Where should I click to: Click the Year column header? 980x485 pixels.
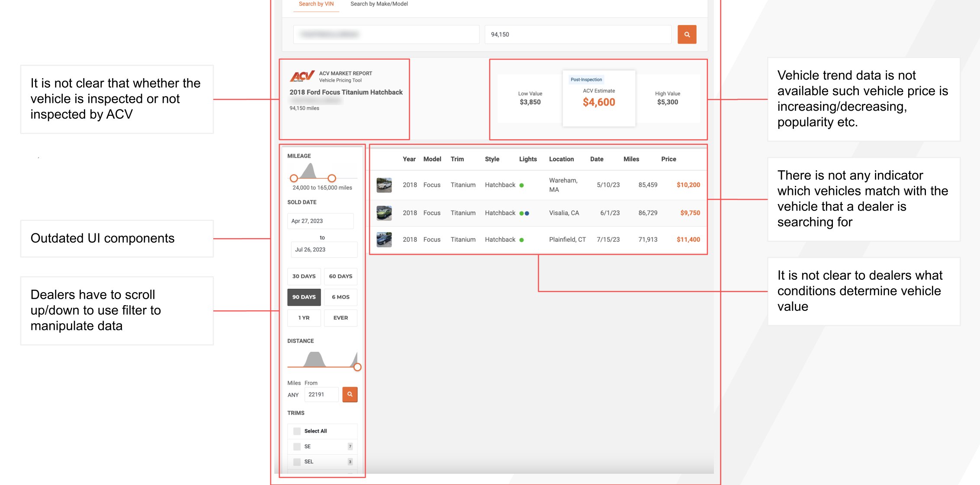click(x=409, y=159)
